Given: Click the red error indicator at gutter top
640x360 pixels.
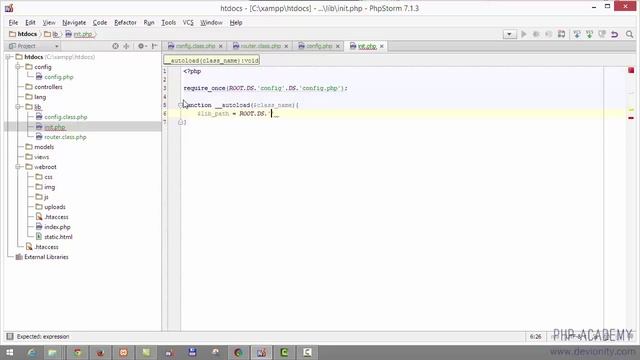Looking at the screenshot, I should 631,70.
